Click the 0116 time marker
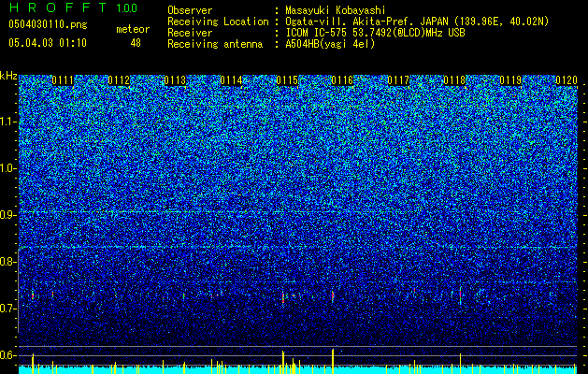This screenshot has height=374, width=588. pyautogui.click(x=342, y=80)
